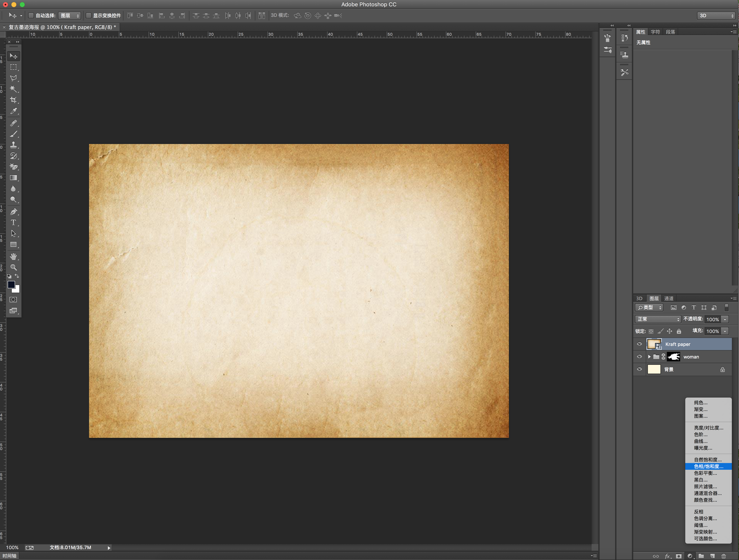Pick the Horizontal Type tool
Image resolution: width=739 pixels, height=560 pixels.
13,222
